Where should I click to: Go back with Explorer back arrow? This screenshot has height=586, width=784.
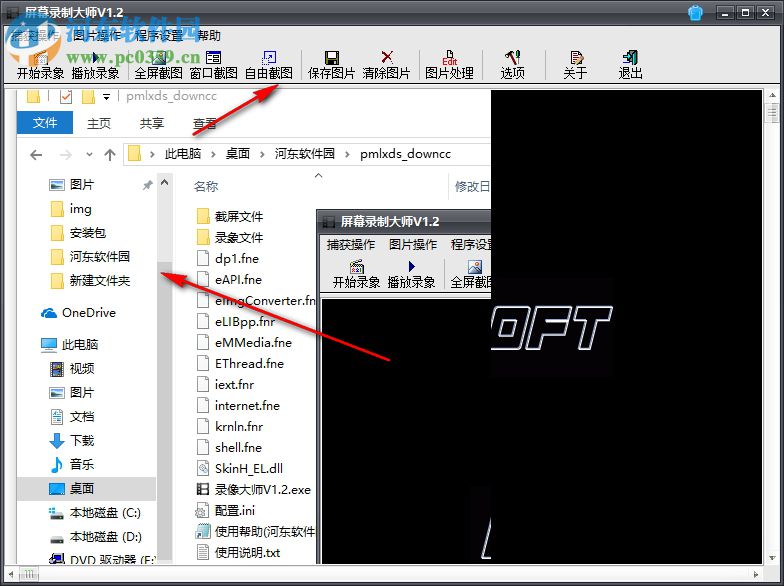tap(36, 155)
